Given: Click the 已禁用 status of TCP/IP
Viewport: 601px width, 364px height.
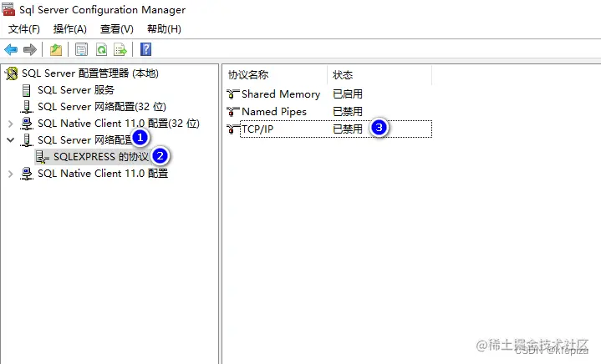Looking at the screenshot, I should tap(347, 129).
